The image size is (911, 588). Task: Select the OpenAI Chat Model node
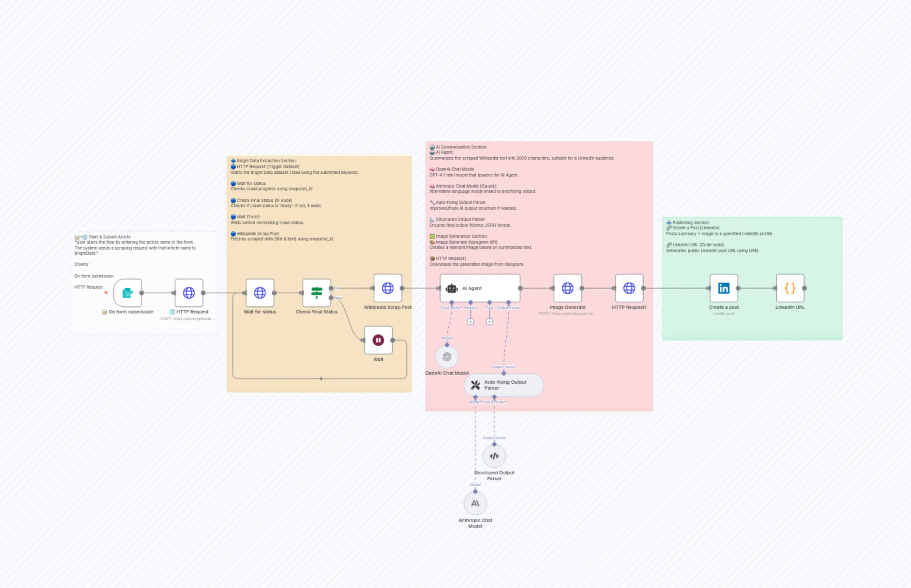point(446,357)
